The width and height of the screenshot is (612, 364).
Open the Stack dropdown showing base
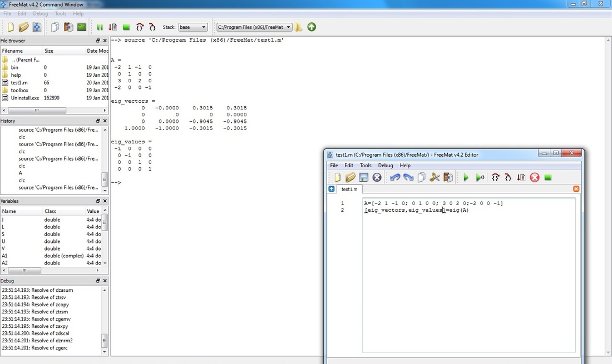coord(193,27)
